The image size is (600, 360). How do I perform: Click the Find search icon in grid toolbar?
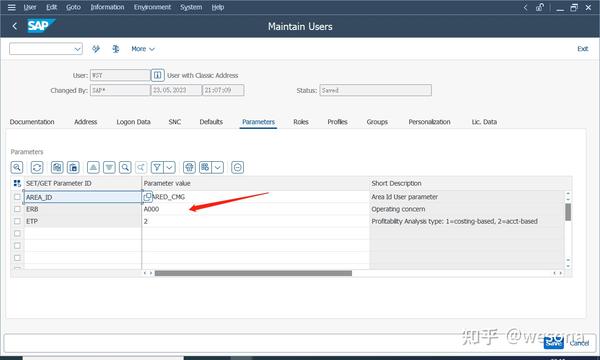tap(125, 167)
